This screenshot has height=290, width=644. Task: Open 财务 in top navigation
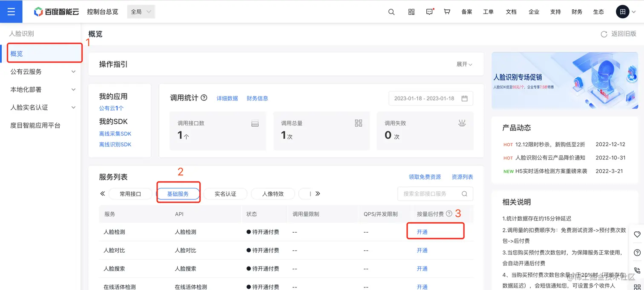coord(577,12)
